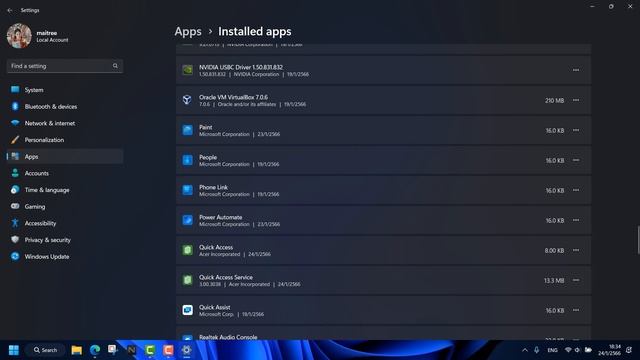The width and height of the screenshot is (640, 360).
Task: Click the maitree profile picture
Action: 19,36
